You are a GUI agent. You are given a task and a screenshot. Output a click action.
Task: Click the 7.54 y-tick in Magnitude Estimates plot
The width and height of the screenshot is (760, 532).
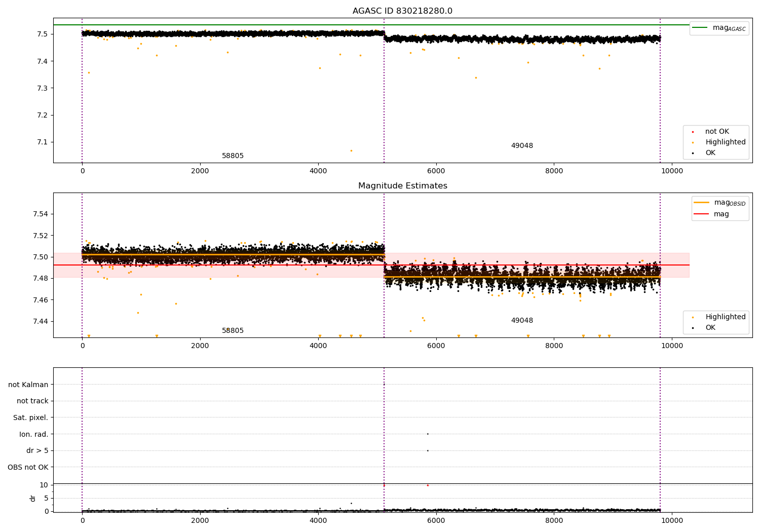[x=41, y=214]
